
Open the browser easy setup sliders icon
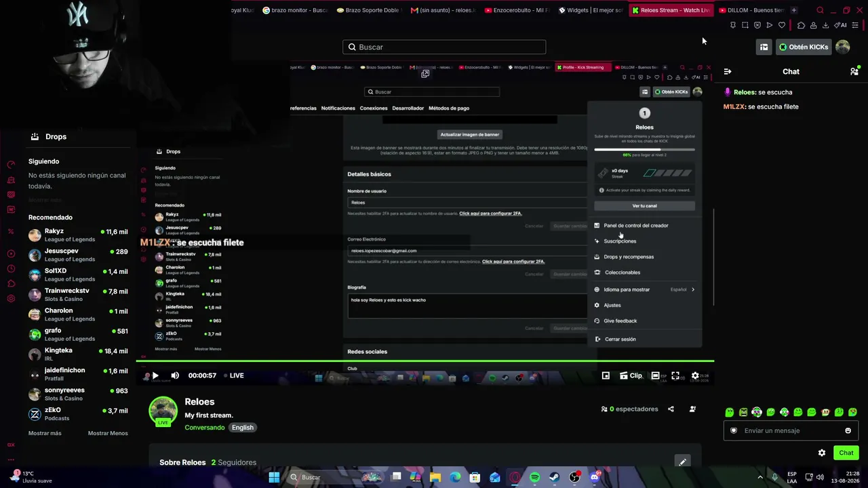coord(855,25)
